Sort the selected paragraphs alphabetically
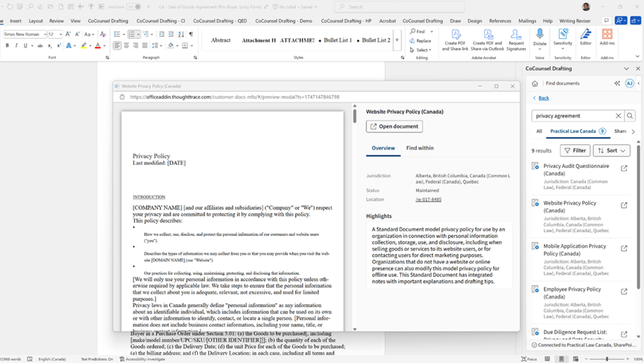 (181, 34)
